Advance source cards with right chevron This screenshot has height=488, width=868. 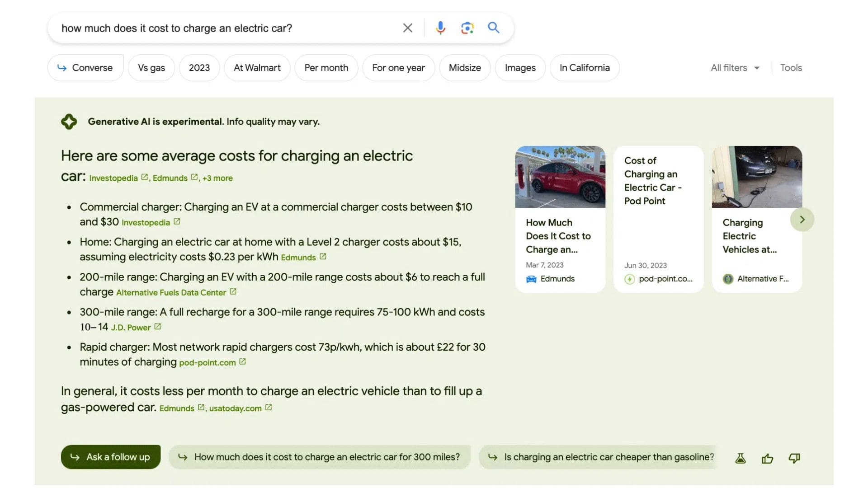802,220
